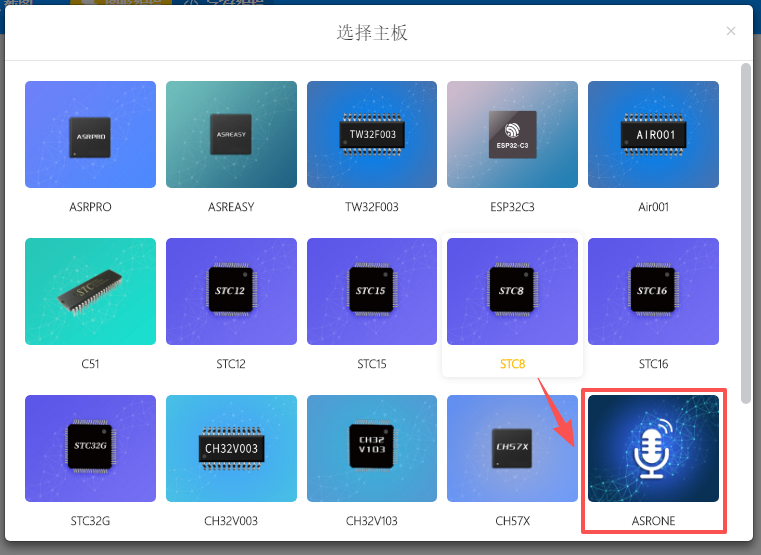Screen dimensions: 761x555
Task: Pick the STC32G chip image
Action: 90,448
